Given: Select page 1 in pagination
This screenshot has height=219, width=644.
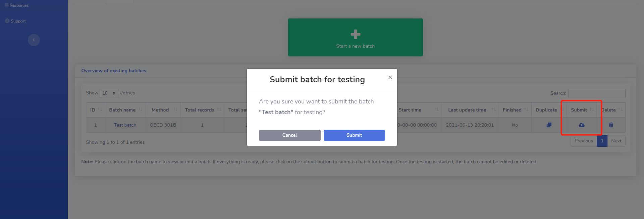Looking at the screenshot, I should [602, 141].
